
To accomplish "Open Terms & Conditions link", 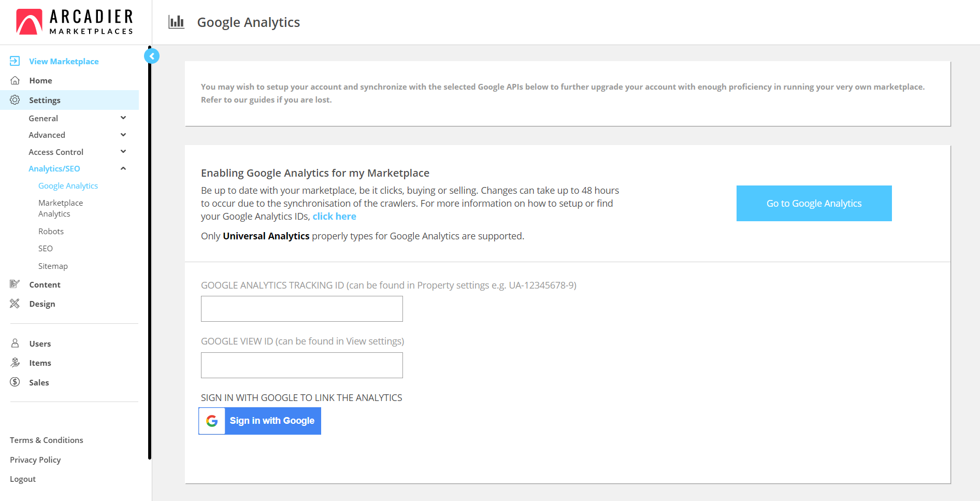I will [46, 440].
